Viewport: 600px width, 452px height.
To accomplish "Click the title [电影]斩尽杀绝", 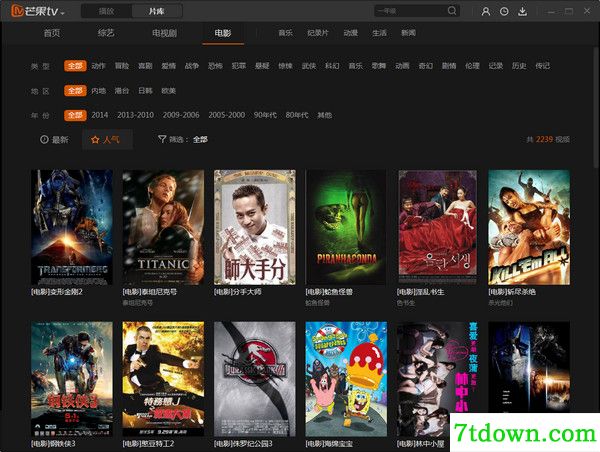I will point(512,292).
